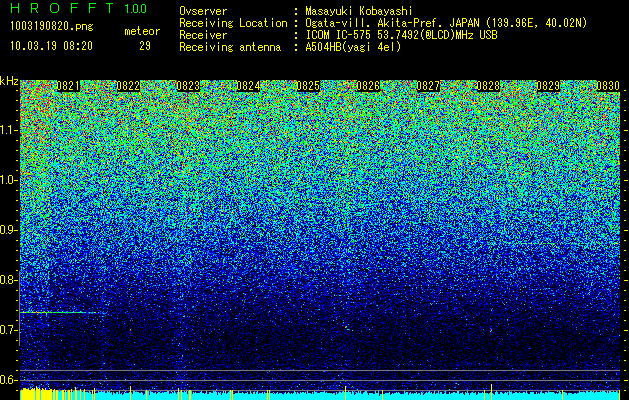The width and height of the screenshot is (629, 400).
Task: Click the HROFFT 1.0.0 title text
Action: (79, 8)
